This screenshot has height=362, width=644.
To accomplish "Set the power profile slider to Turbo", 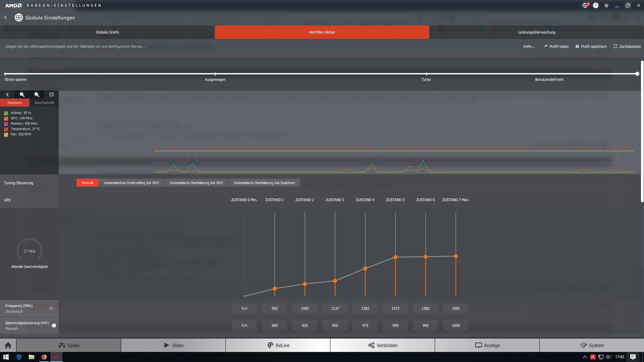I will (x=426, y=74).
